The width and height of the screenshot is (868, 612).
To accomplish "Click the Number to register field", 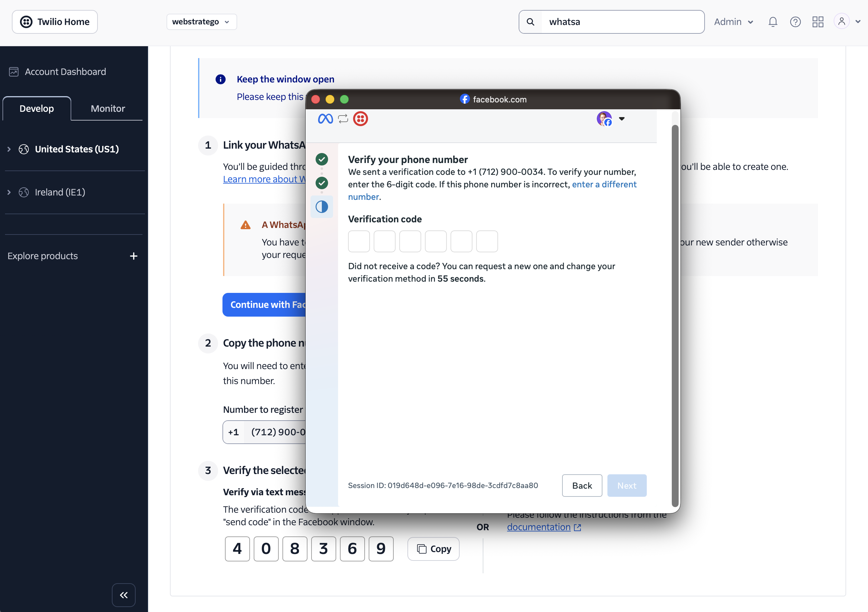I will tap(264, 432).
